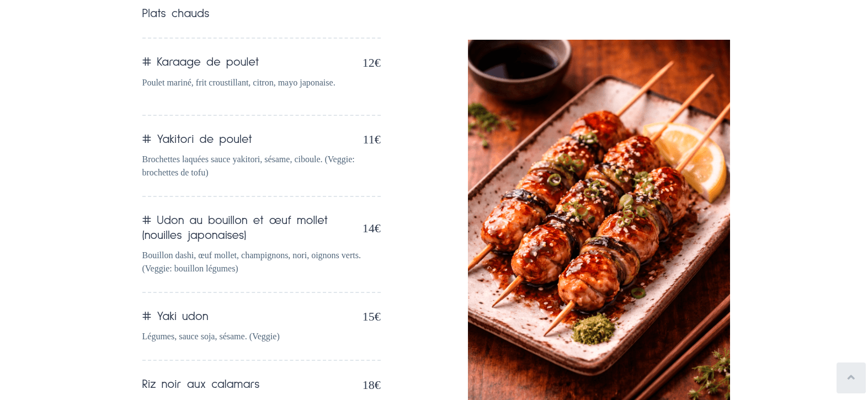This screenshot has width=868, height=400.
Task: Click the hash icon beside Karaage de poulet
Action: (x=146, y=62)
